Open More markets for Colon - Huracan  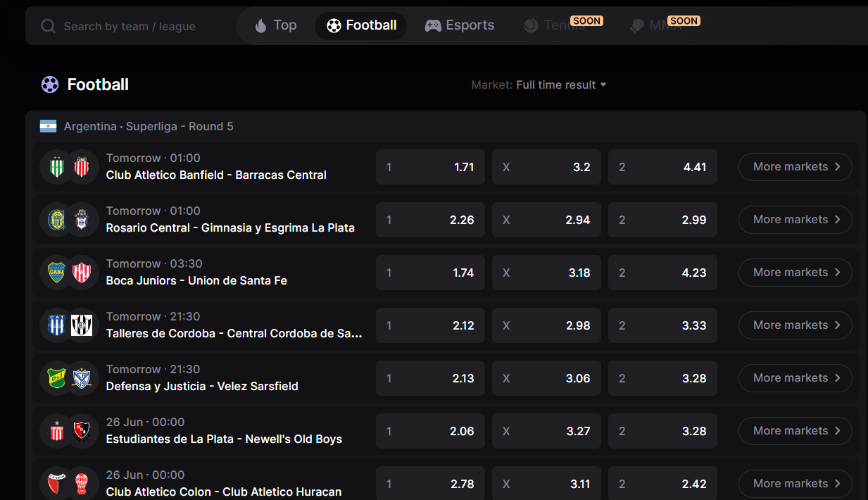tap(795, 484)
